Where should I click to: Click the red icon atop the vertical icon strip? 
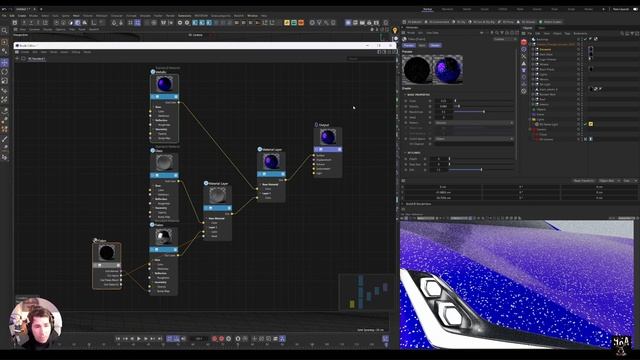click(524, 42)
